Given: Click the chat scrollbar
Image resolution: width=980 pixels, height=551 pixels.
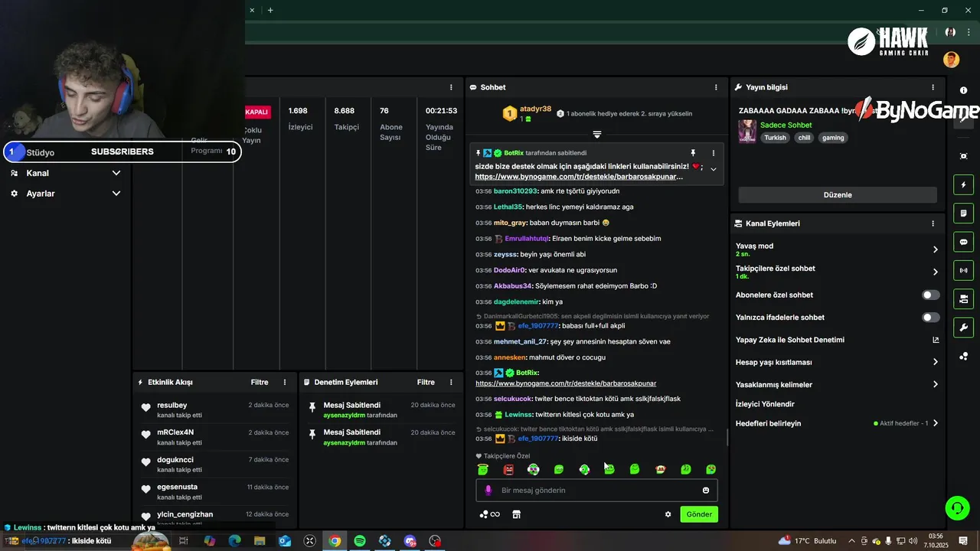Looking at the screenshot, I should (727, 438).
